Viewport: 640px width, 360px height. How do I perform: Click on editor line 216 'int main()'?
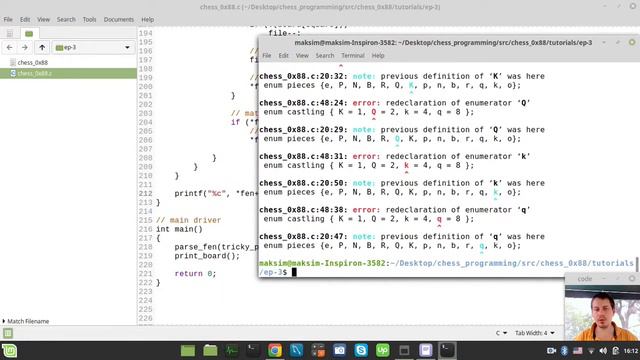179,229
